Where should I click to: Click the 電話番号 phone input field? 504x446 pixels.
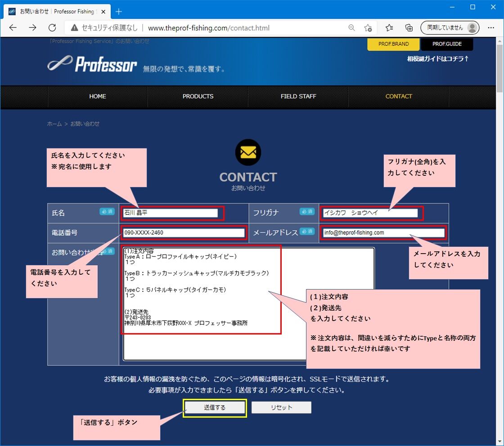click(184, 232)
